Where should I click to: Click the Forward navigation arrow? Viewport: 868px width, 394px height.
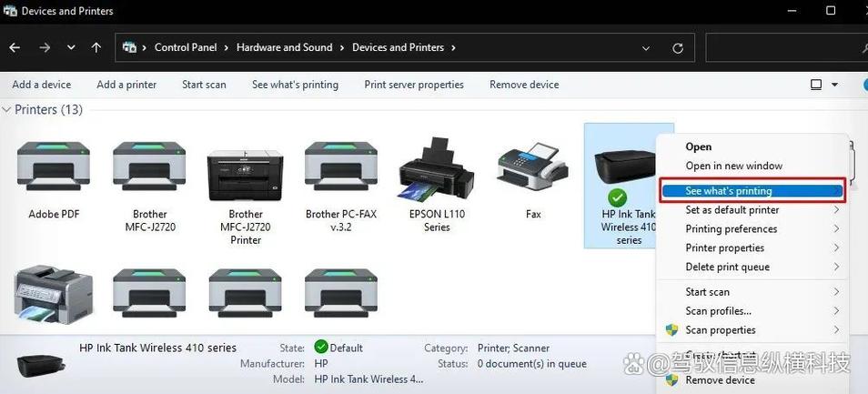pos(45,48)
